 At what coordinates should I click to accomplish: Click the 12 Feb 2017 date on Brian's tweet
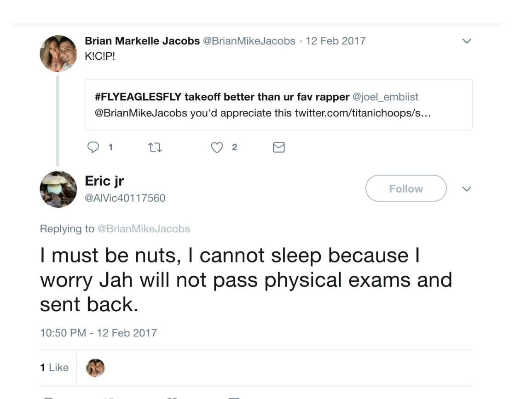coord(335,41)
